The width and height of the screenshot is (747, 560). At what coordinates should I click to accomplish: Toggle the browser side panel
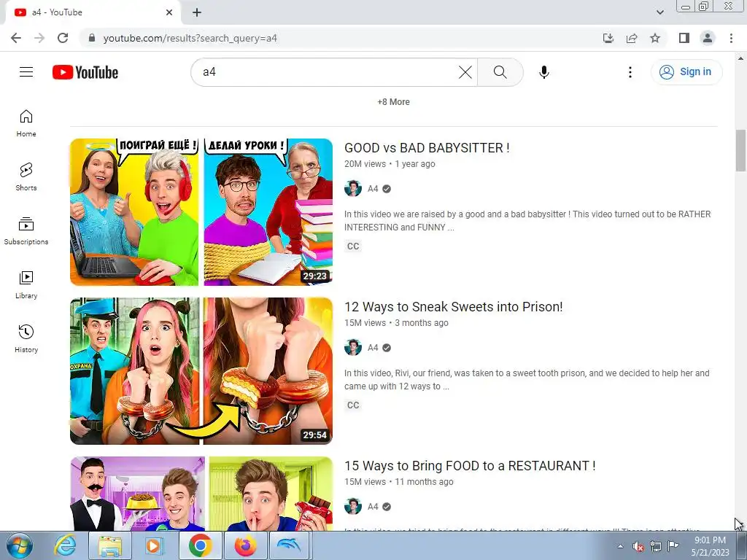pyautogui.click(x=684, y=38)
